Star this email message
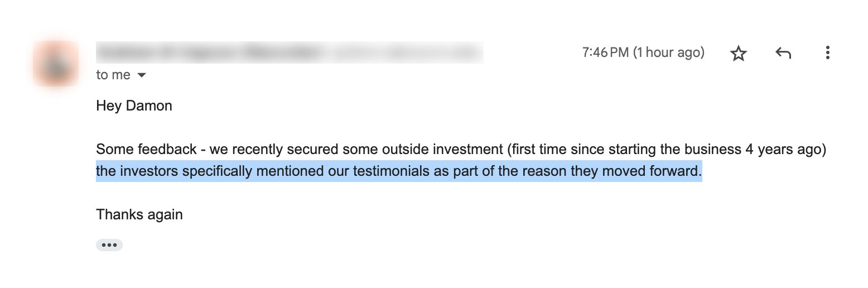Screen dimensions: 868x288 [x=739, y=54]
